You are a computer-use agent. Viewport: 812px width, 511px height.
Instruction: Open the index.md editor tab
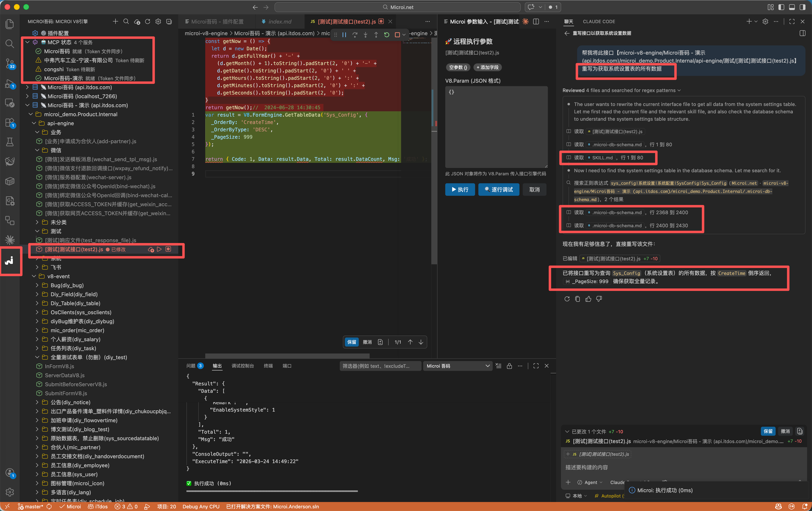pos(279,22)
